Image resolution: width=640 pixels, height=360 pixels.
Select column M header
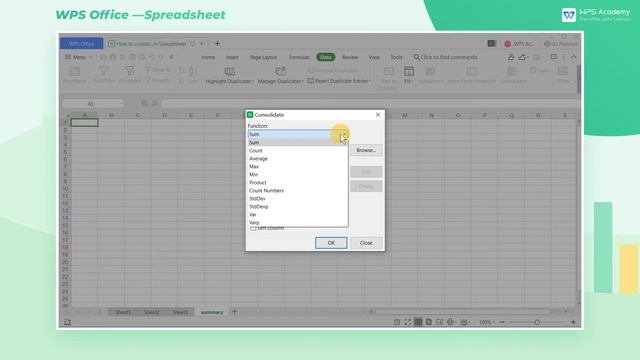point(405,116)
